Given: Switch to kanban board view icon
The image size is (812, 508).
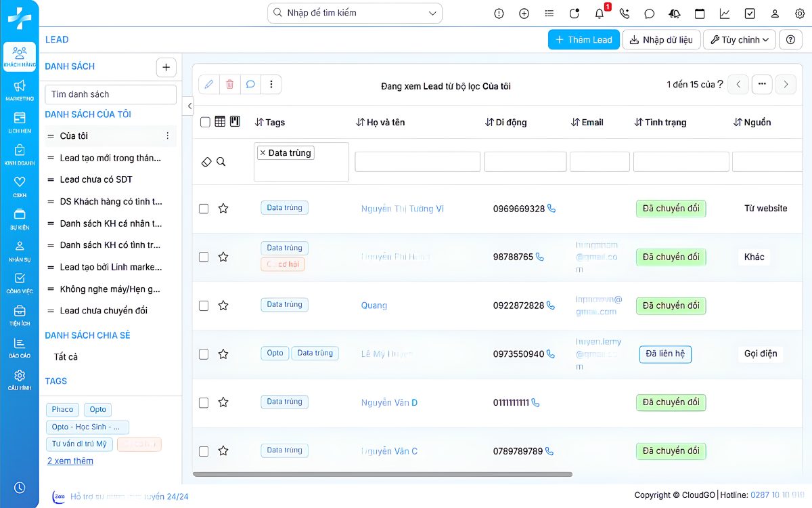Looking at the screenshot, I should click(x=235, y=122).
